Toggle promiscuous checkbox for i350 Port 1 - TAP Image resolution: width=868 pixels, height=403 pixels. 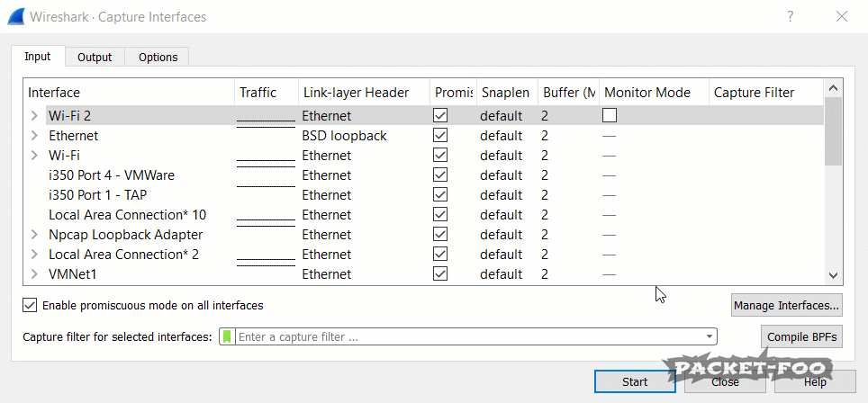pos(440,195)
